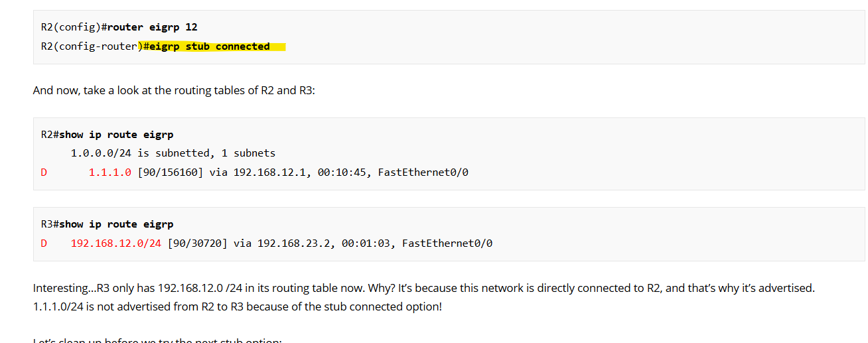Click the red D code in R2's table
The width and height of the screenshot is (868, 343).
click(x=44, y=172)
